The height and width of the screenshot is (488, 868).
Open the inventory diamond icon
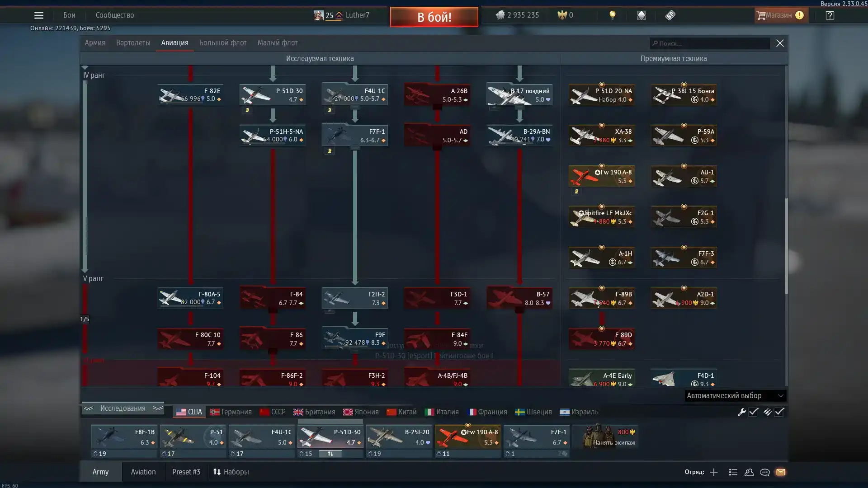click(642, 15)
